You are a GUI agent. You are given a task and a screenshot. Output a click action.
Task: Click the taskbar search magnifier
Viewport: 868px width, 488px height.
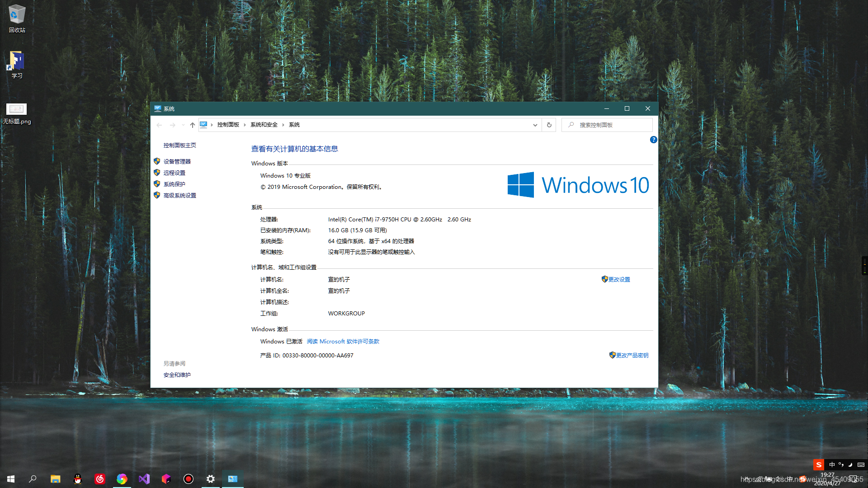pos(33,479)
